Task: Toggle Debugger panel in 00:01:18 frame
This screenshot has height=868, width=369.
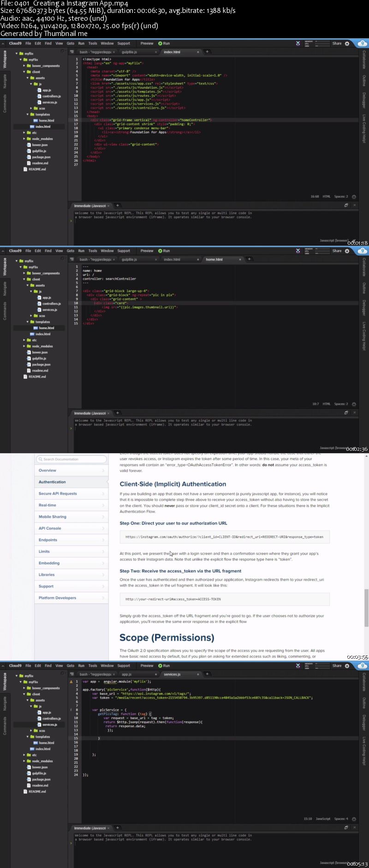Action: [x=364, y=100]
